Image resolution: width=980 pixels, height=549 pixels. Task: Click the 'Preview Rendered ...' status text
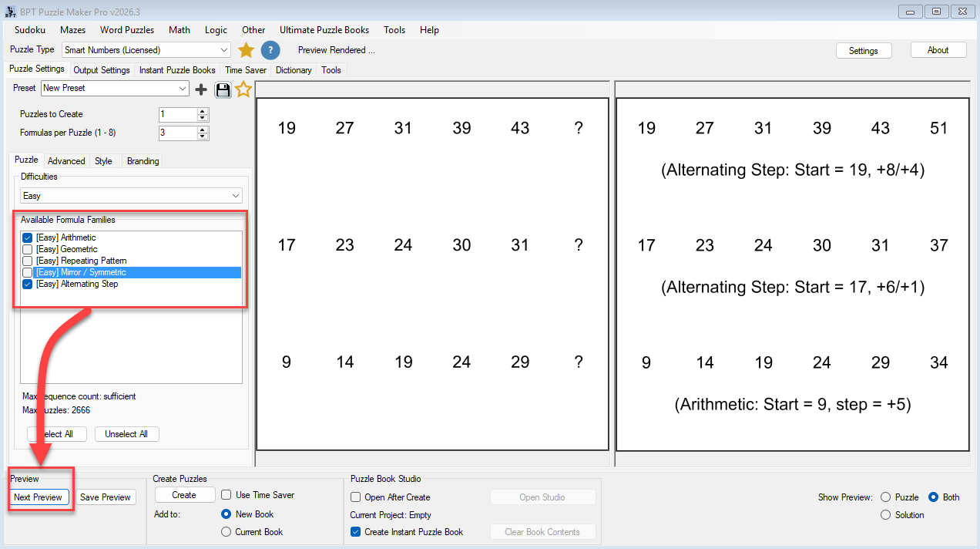[337, 50]
